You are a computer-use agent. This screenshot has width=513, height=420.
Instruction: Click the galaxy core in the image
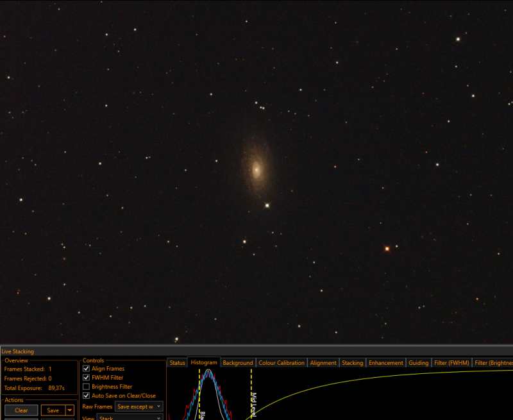(x=256, y=169)
